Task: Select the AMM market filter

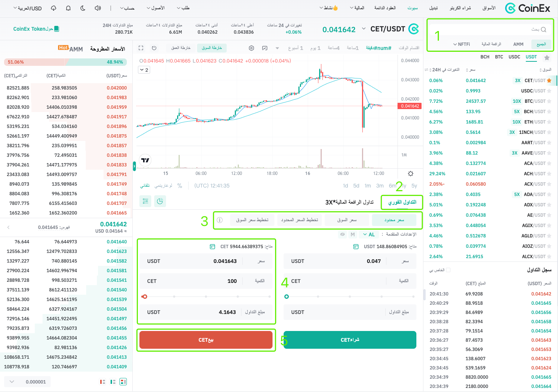Action: pos(518,44)
